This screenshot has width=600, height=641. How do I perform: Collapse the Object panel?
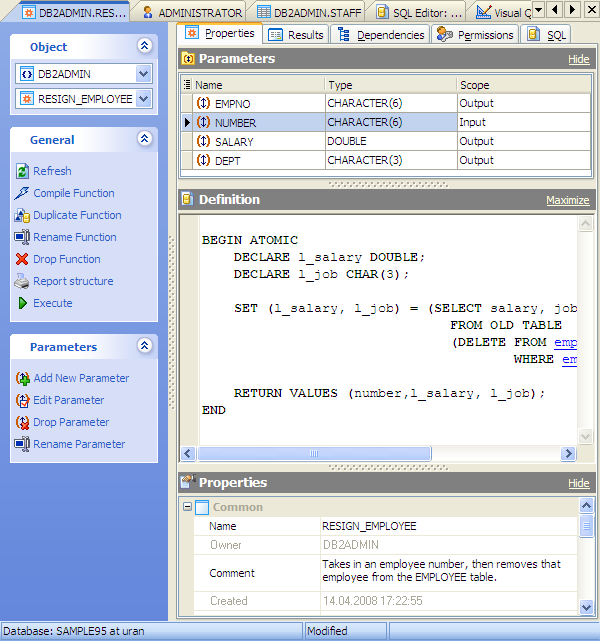[144, 45]
